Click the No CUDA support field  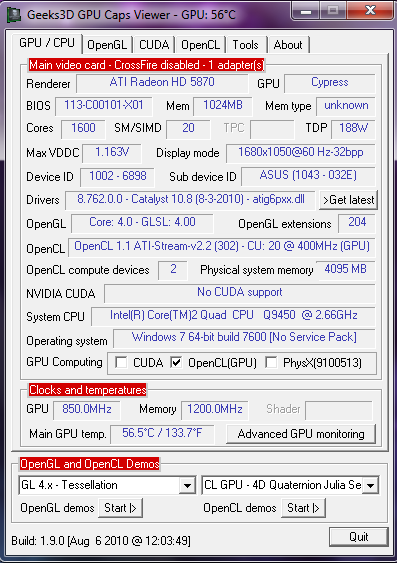[240, 293]
